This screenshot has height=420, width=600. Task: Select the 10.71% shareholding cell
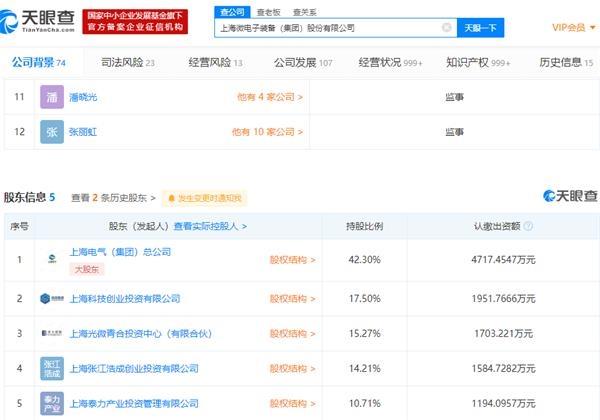364,403
